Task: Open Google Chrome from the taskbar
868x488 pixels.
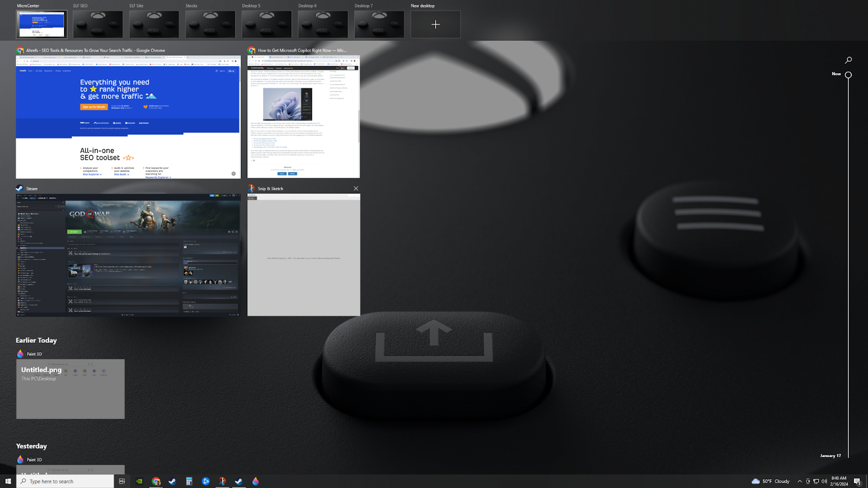Action: click(x=156, y=481)
